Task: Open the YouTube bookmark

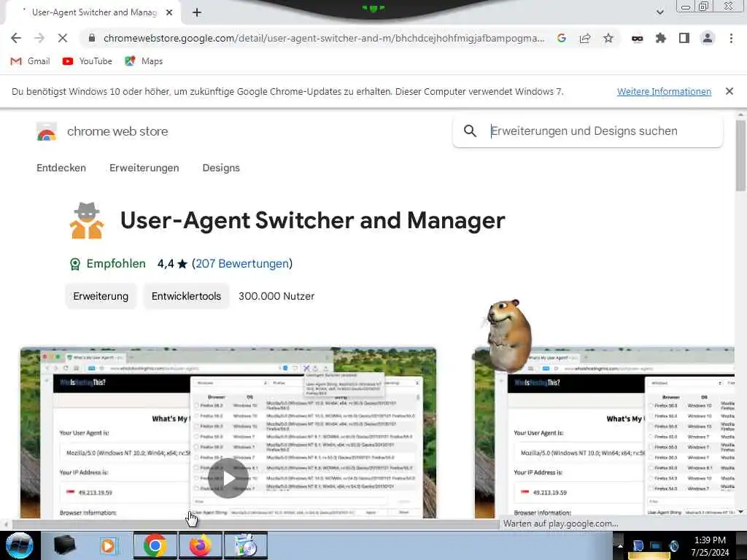Action: [88, 61]
